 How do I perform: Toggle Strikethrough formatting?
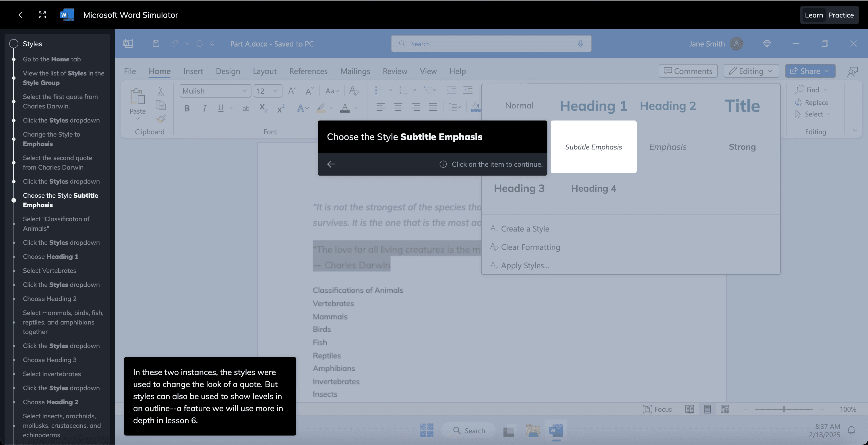pyautogui.click(x=246, y=108)
